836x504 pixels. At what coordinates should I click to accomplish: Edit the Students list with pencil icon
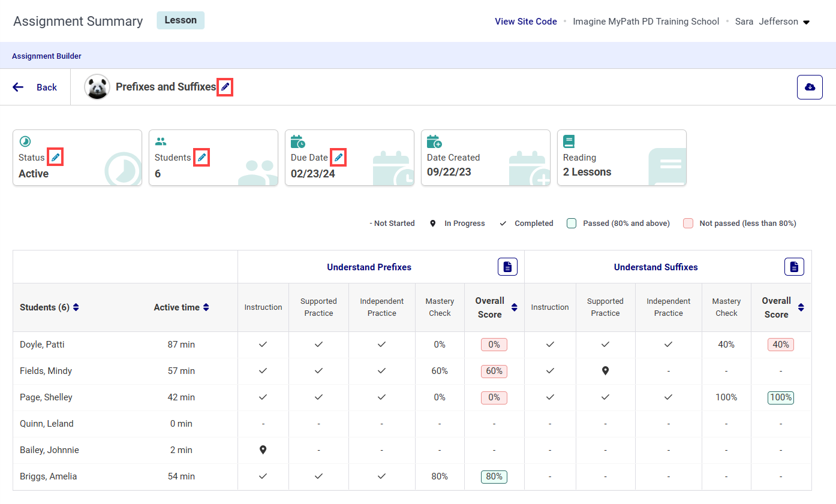pyautogui.click(x=202, y=158)
